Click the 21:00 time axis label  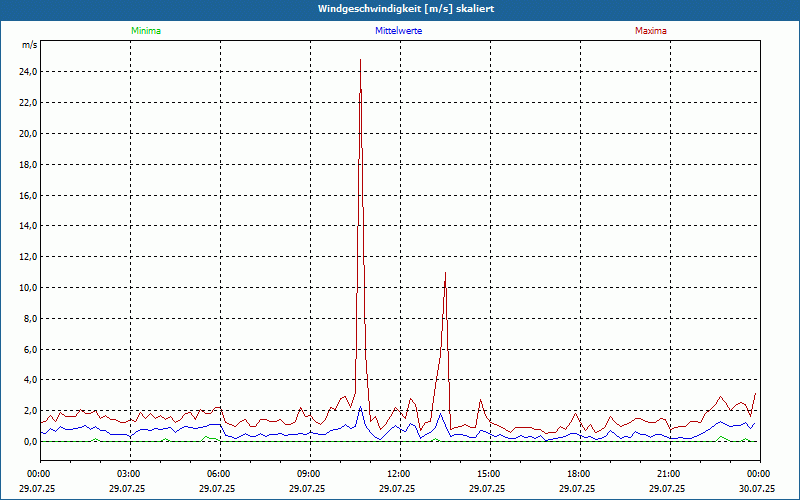[670, 474]
